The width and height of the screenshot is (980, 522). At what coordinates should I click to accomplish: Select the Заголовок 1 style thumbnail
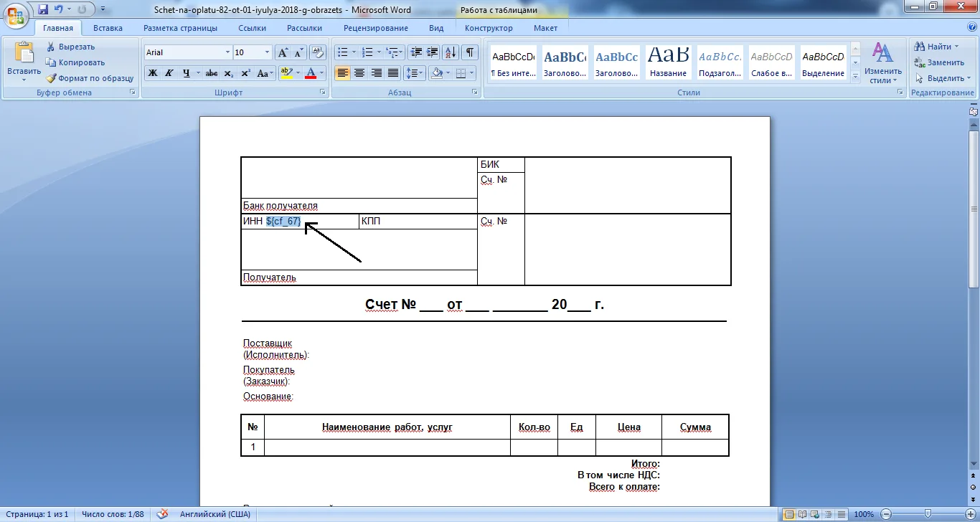pos(565,62)
